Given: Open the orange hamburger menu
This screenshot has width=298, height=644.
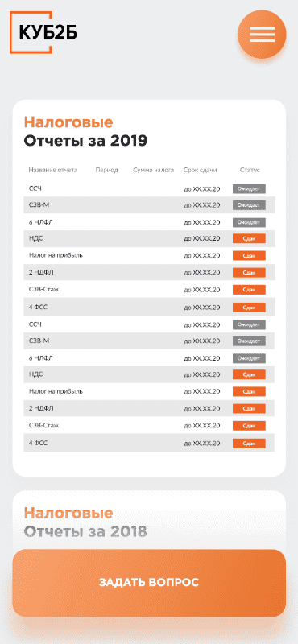Looking at the screenshot, I should (262, 34).
